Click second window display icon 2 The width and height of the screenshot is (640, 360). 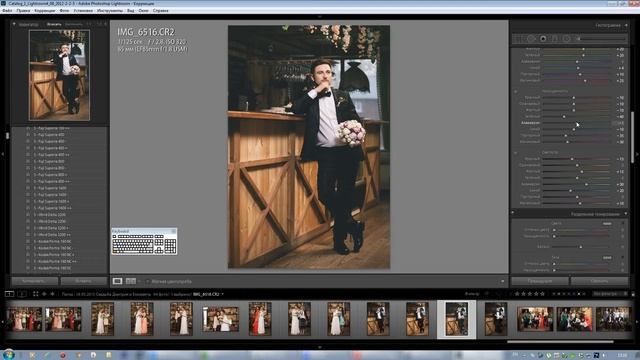[x=22, y=294]
